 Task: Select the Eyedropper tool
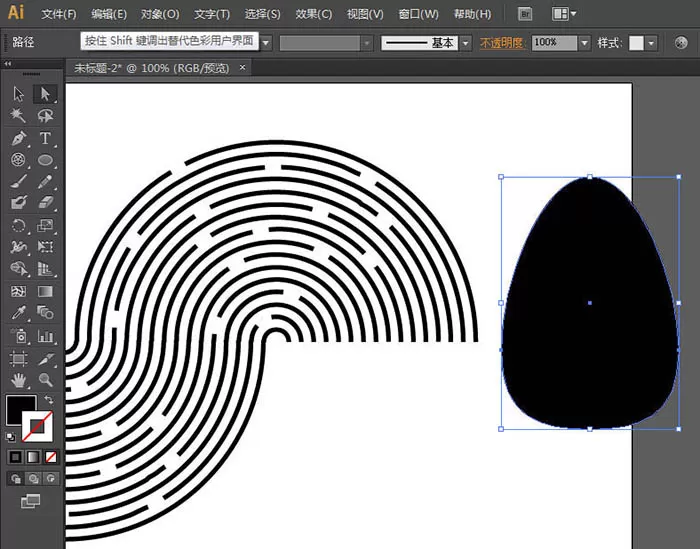click(x=18, y=313)
